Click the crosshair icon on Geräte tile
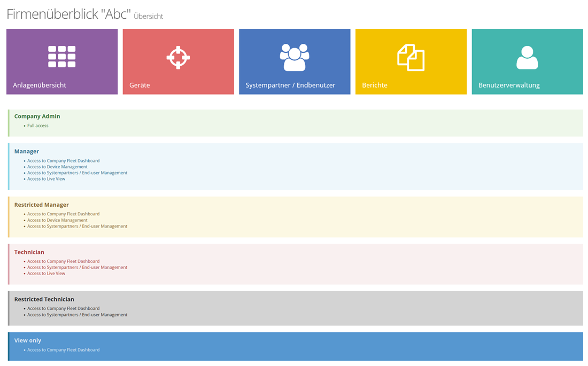This screenshot has height=366, width=588. 178,57
